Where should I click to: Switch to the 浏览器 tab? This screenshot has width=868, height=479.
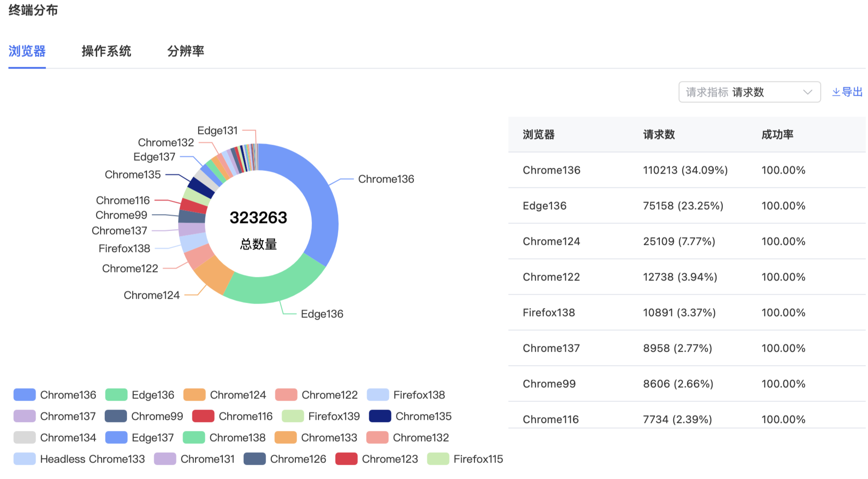click(x=27, y=51)
